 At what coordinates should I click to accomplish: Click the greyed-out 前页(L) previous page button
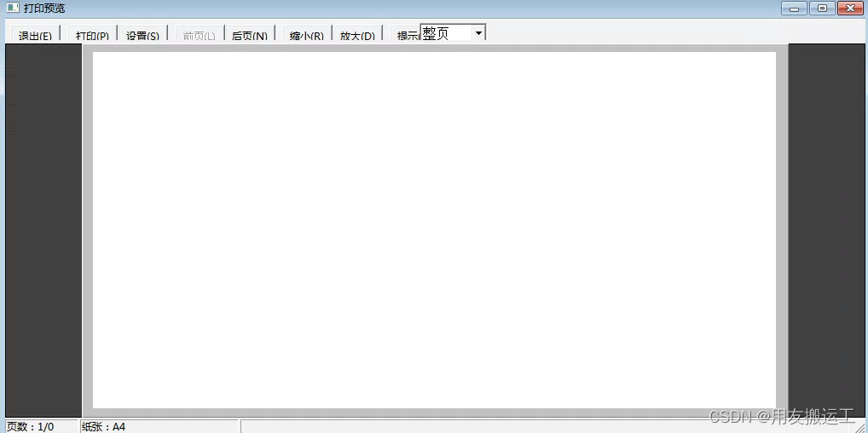[200, 34]
